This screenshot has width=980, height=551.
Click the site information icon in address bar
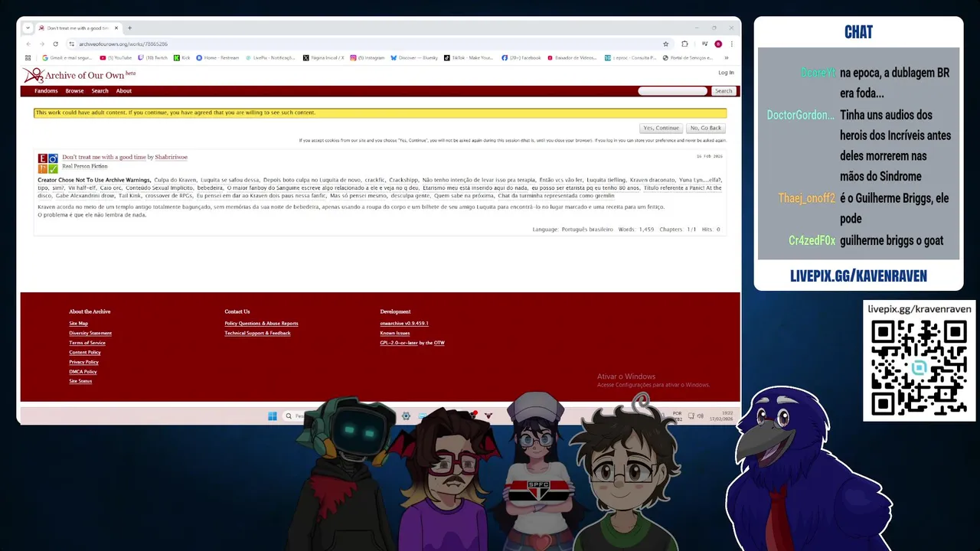tap(71, 44)
